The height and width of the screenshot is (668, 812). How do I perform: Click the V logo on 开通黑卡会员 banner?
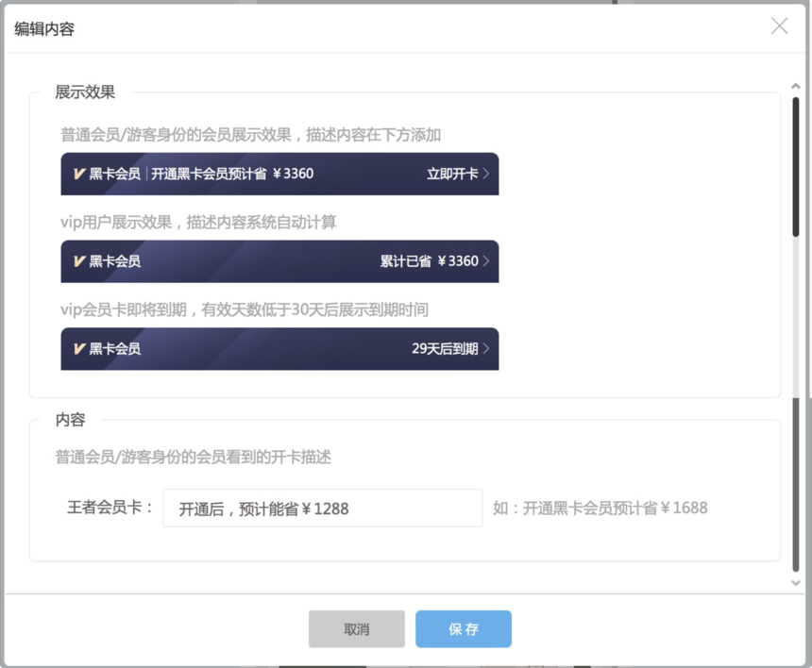(79, 174)
